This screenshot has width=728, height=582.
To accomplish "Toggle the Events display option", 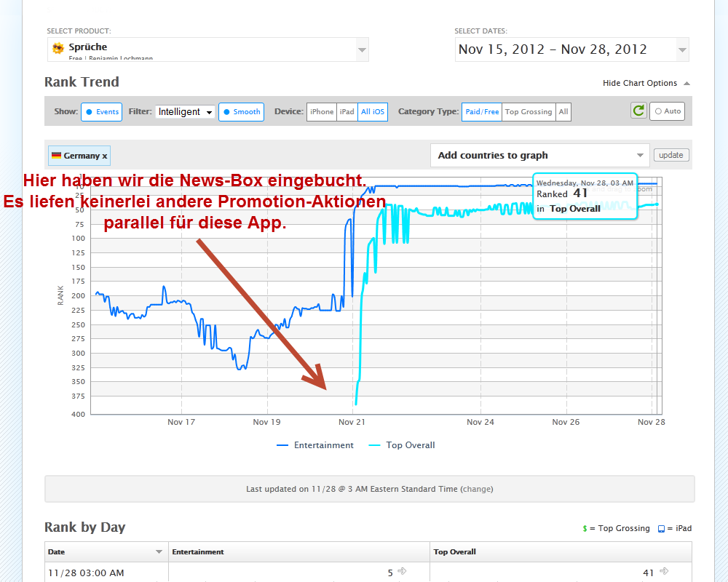I will [101, 112].
